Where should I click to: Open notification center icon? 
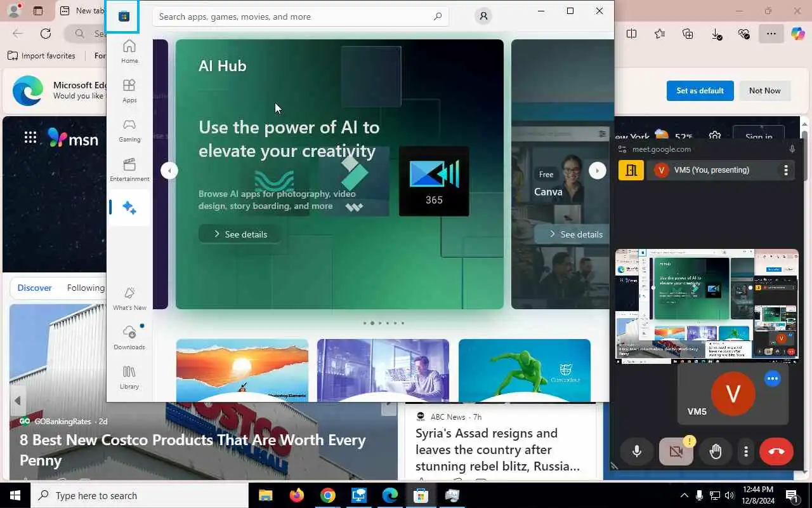[x=792, y=495]
